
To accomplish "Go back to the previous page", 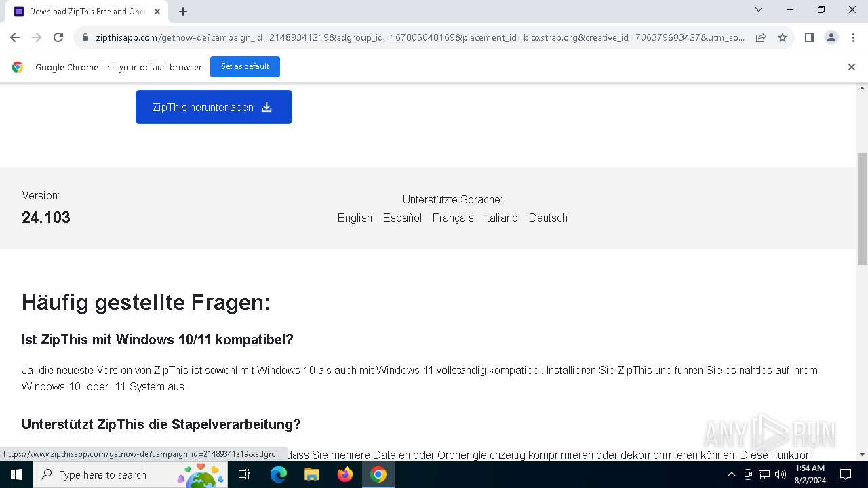I will click(15, 37).
